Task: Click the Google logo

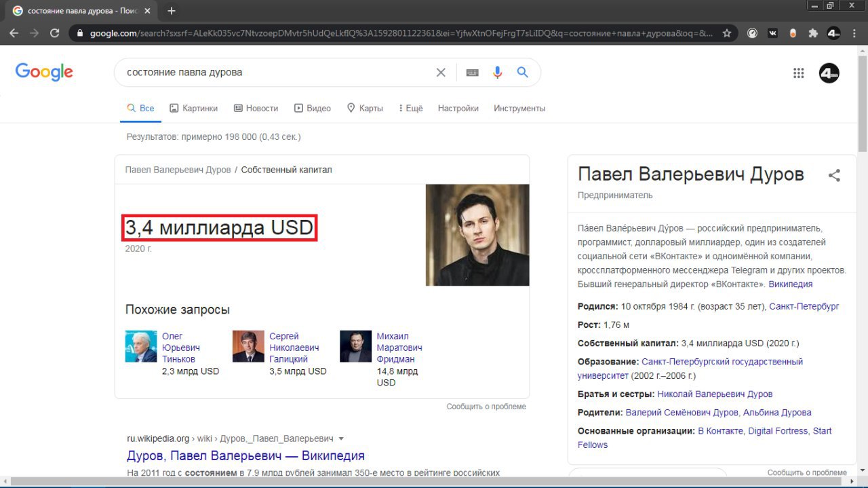Action: [44, 72]
